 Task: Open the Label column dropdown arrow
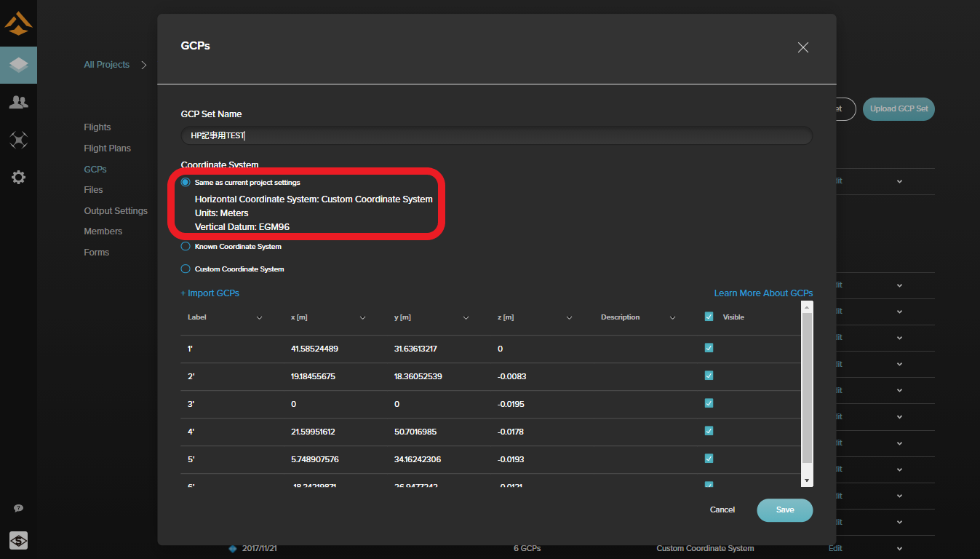coord(259,317)
